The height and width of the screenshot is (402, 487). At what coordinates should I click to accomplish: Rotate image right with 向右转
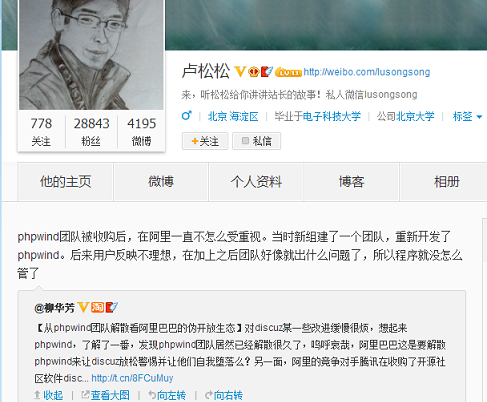[224, 395]
